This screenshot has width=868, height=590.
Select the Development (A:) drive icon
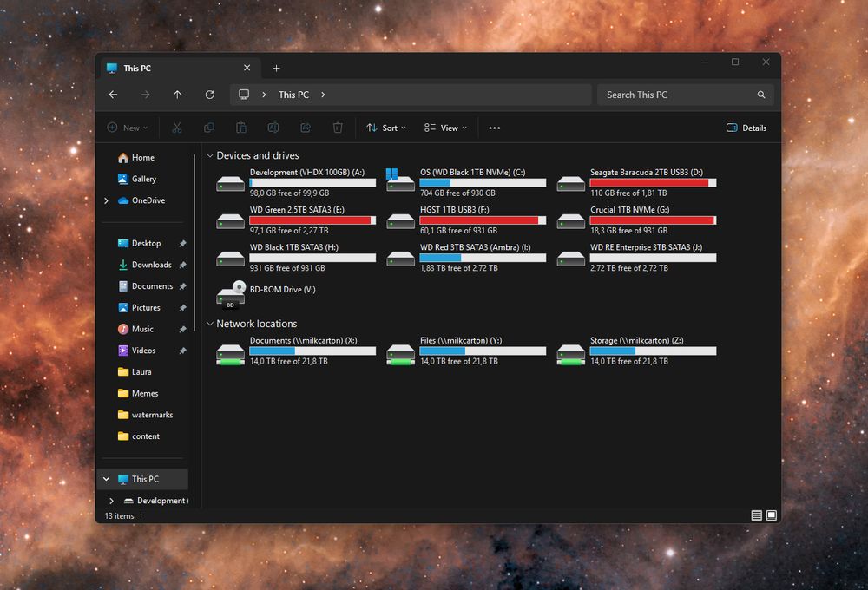coord(230,183)
